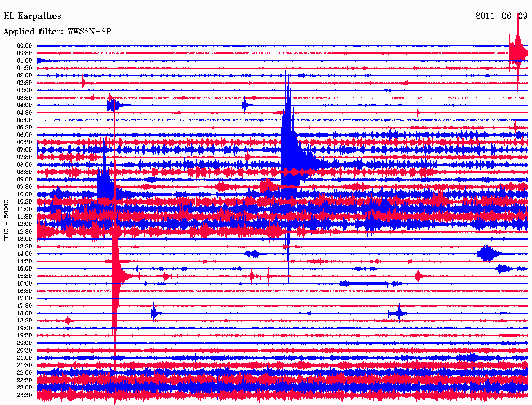Select the 06:30 time label
Viewport: 532px width, 405px height.
click(24, 142)
